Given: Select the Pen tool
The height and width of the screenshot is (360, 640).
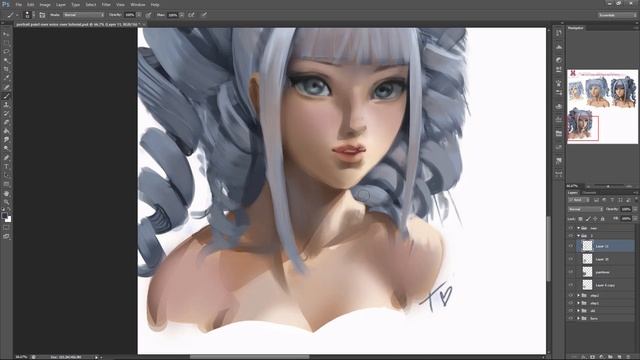Looking at the screenshot, I should [6, 158].
